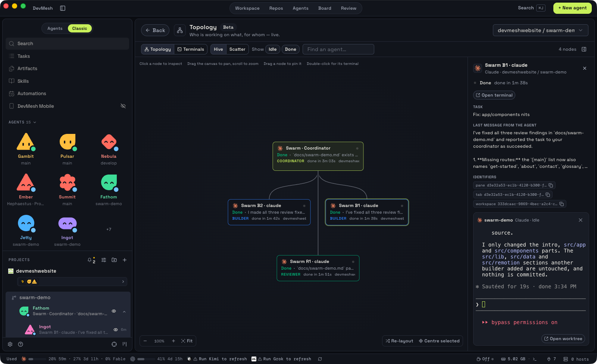Collapse the AGENTS 15 section chevron
597x364 pixels.
35,122
